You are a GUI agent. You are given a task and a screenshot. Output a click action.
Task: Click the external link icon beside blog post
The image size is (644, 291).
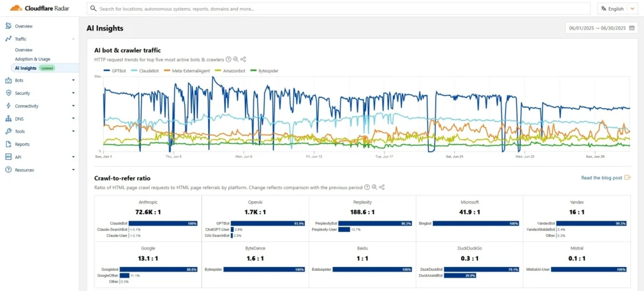(627, 178)
